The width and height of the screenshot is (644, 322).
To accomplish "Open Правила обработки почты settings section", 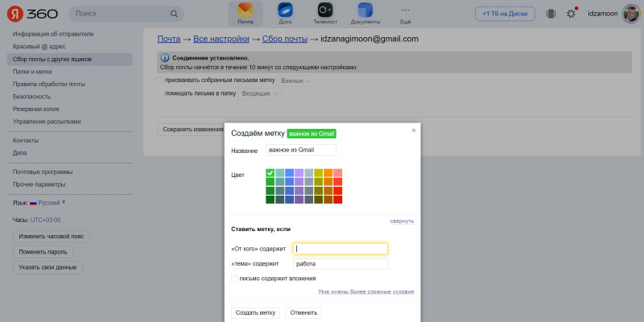I will click(x=49, y=84).
